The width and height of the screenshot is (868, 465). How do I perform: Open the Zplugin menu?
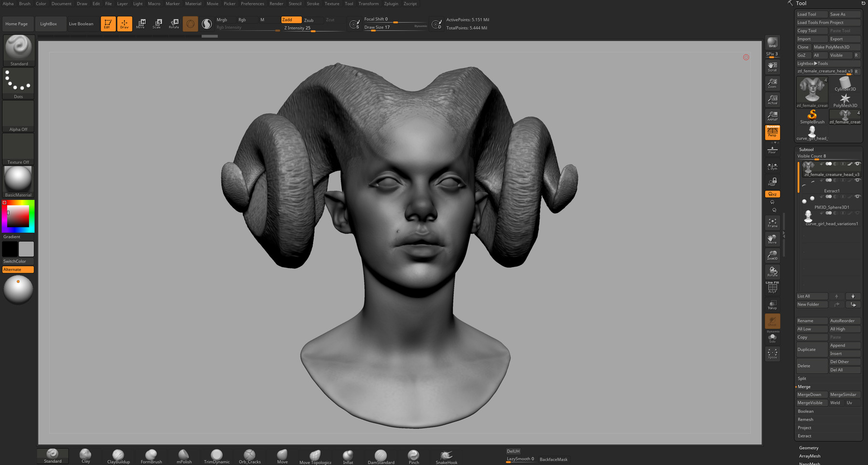pyautogui.click(x=391, y=3)
